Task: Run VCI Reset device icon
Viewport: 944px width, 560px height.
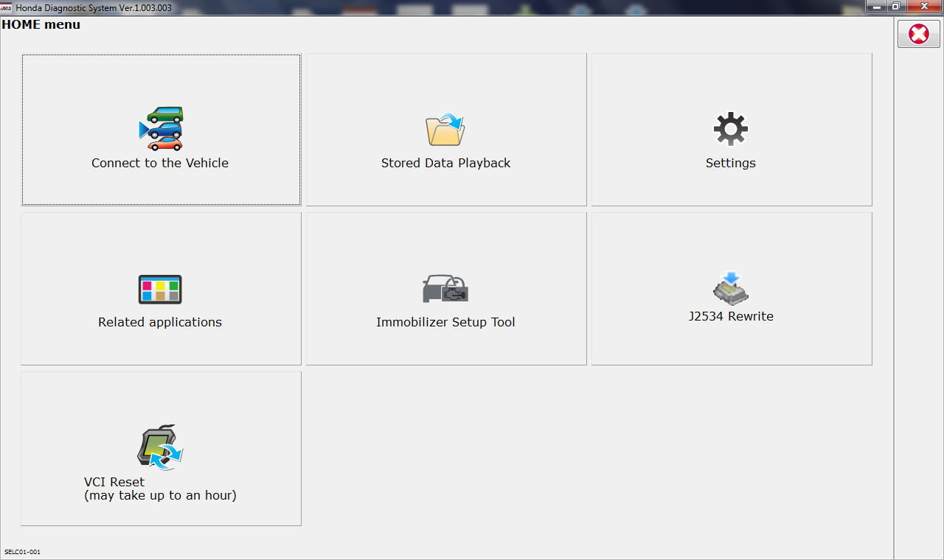Action: [160, 447]
